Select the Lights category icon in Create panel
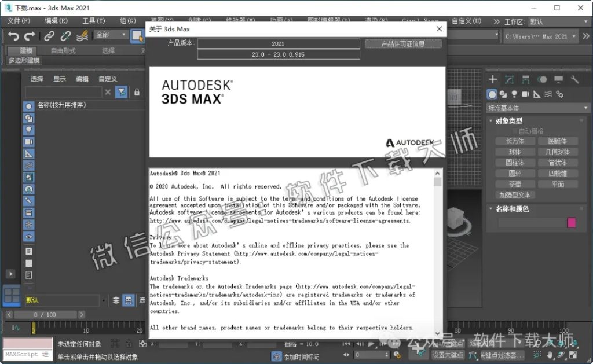 click(514, 95)
